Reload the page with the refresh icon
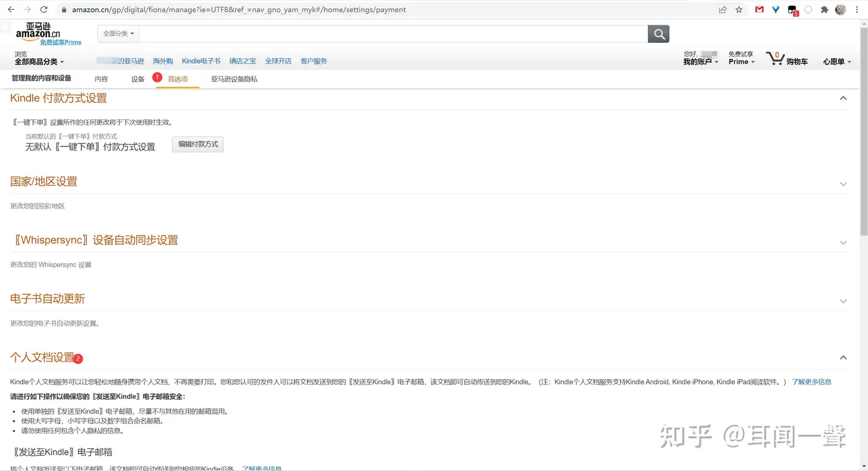Image resolution: width=868 pixels, height=471 pixels. tap(43, 10)
